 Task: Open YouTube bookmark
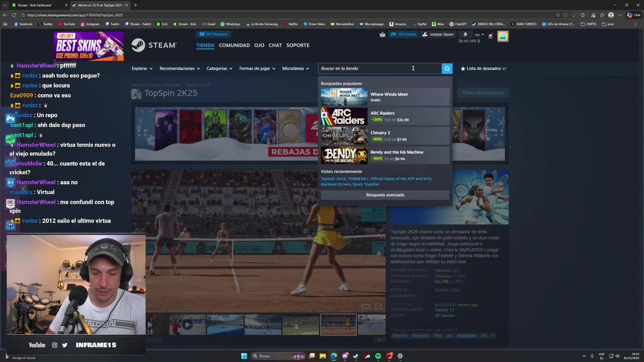66,24
